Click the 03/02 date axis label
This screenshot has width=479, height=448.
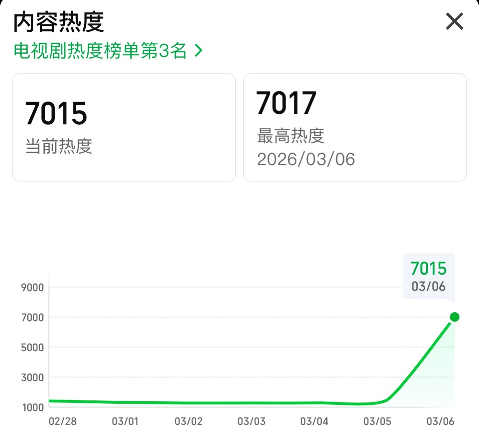[x=189, y=422]
